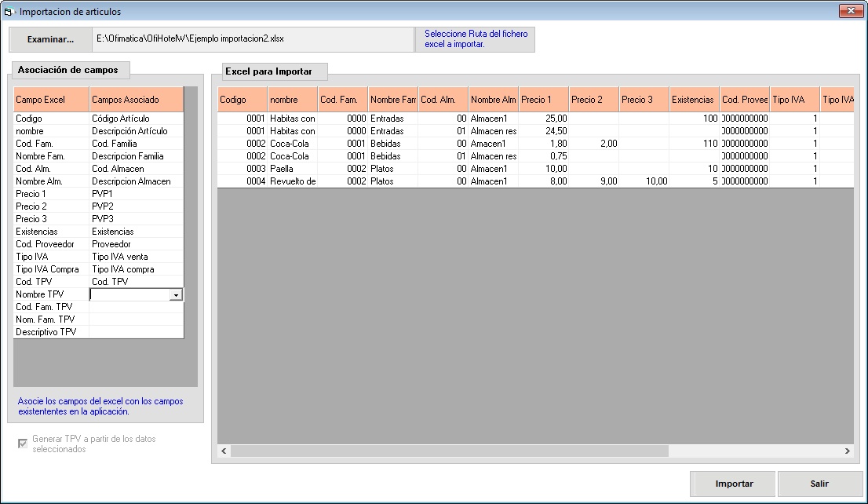Click the Descriptivo TPV row label
Image resolution: width=868 pixels, height=504 pixels.
(51, 332)
